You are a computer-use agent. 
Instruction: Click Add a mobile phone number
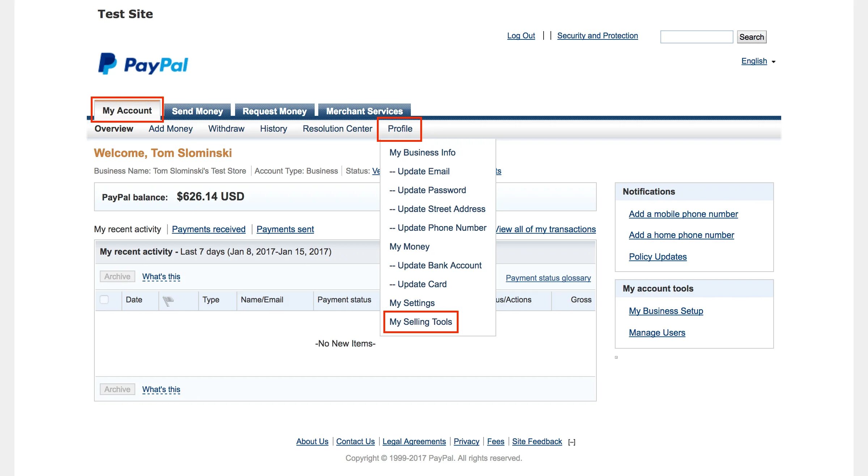(683, 214)
